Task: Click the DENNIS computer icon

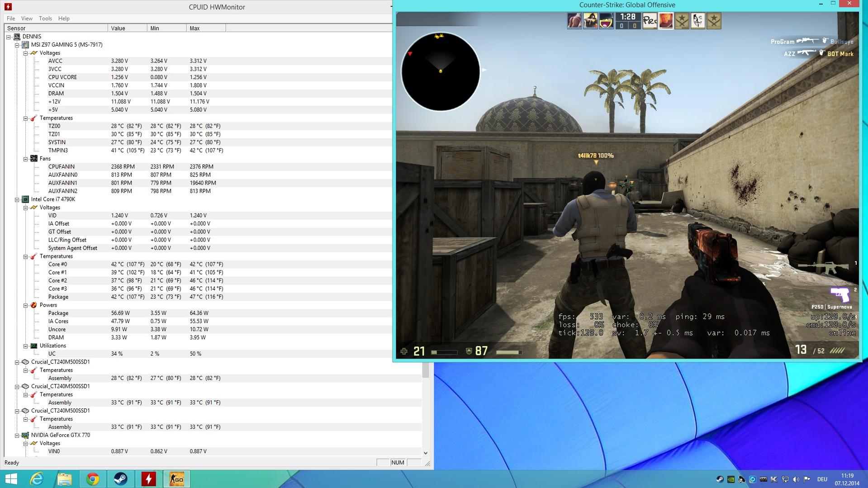Action: click(x=17, y=37)
